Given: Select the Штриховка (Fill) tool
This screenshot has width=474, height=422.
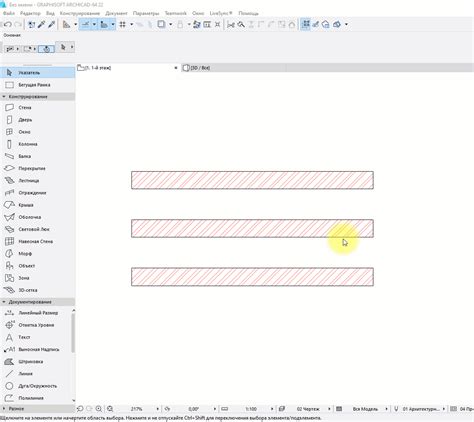Looking at the screenshot, I should click(x=36, y=361).
